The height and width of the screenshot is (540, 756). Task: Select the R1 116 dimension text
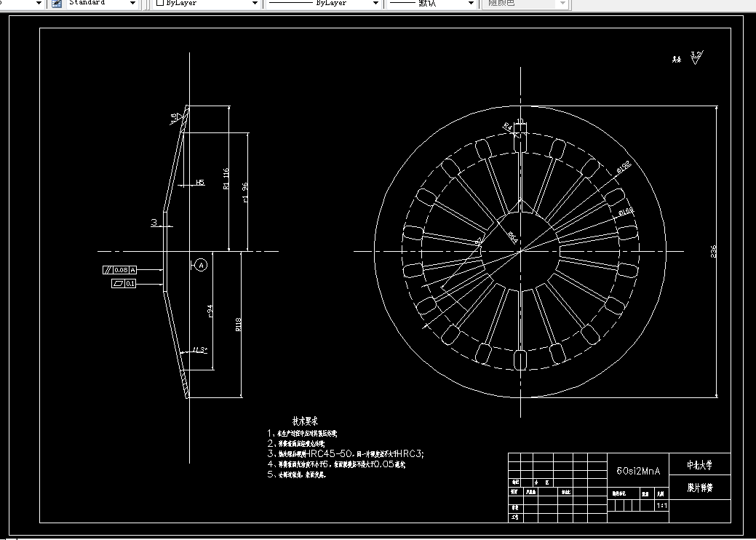[x=226, y=178]
